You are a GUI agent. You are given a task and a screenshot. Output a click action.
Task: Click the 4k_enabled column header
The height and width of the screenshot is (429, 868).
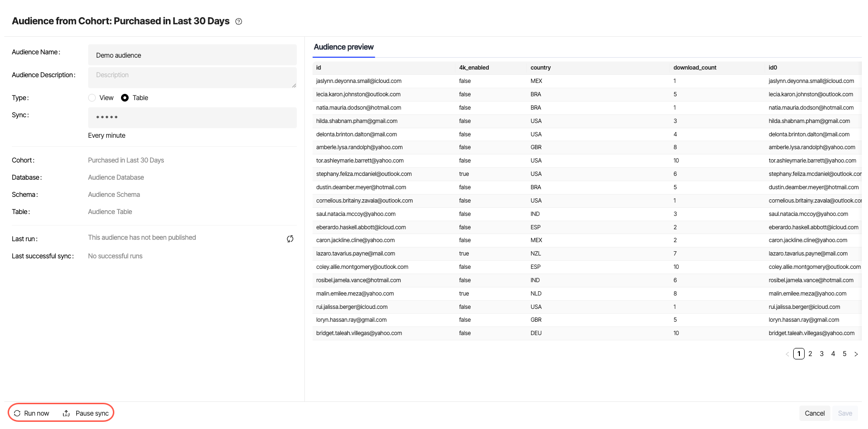click(474, 68)
